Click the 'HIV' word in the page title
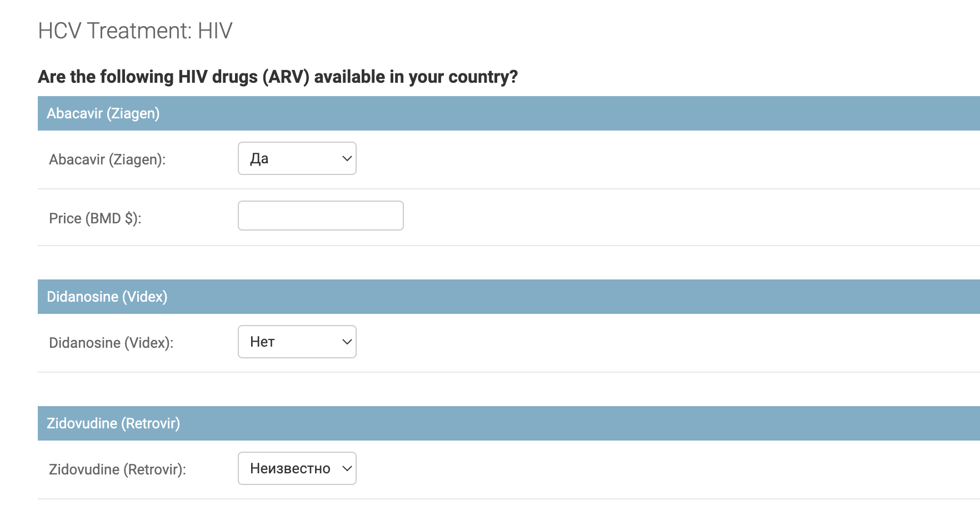The image size is (980, 520). [215, 31]
